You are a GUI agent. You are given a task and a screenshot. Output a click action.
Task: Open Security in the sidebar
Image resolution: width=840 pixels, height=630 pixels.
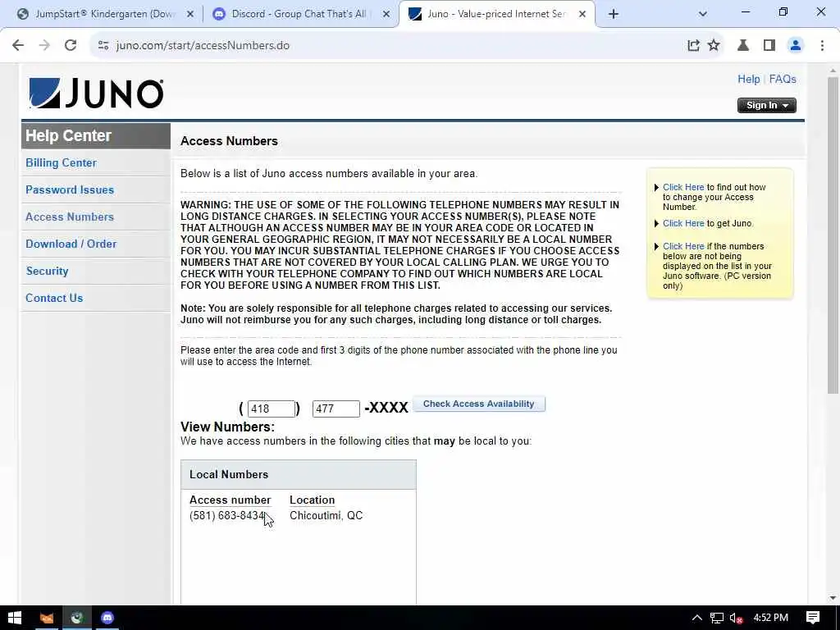(47, 271)
